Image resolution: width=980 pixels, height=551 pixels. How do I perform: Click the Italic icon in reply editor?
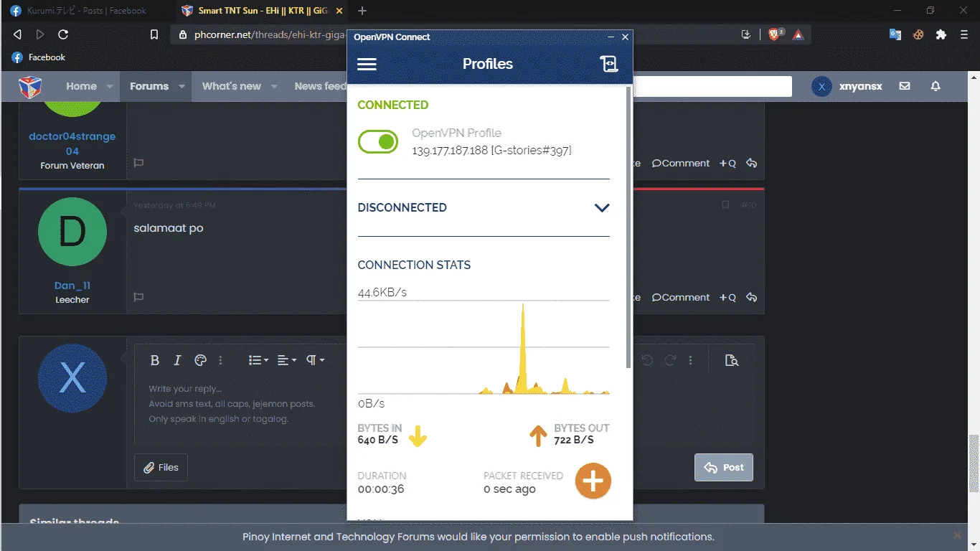point(177,360)
